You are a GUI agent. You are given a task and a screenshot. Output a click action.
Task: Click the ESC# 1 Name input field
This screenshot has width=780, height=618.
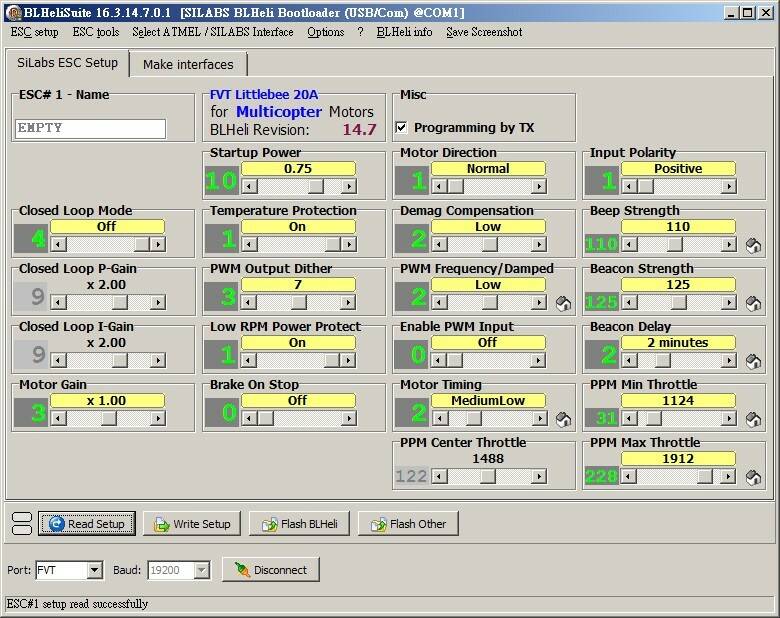(x=90, y=128)
